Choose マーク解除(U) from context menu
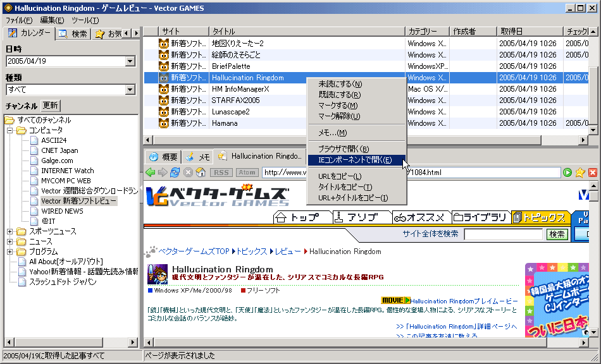This screenshot has width=601, height=364. pos(357,116)
